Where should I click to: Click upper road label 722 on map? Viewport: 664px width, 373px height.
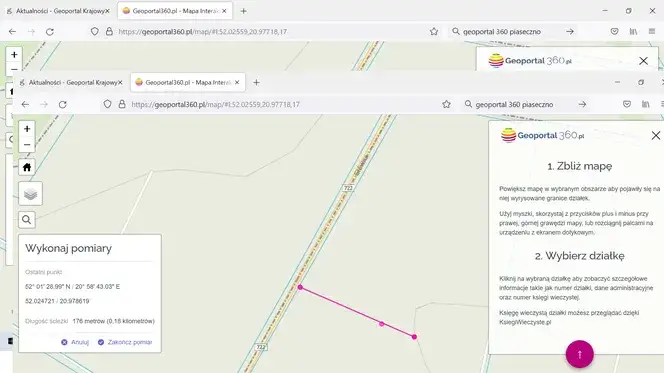348,188
